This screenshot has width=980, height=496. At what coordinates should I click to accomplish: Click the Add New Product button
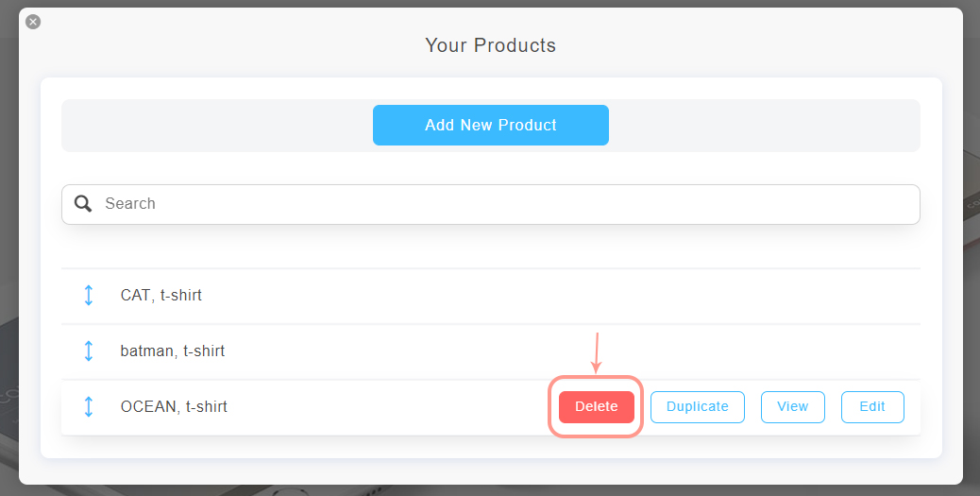pyautogui.click(x=490, y=125)
